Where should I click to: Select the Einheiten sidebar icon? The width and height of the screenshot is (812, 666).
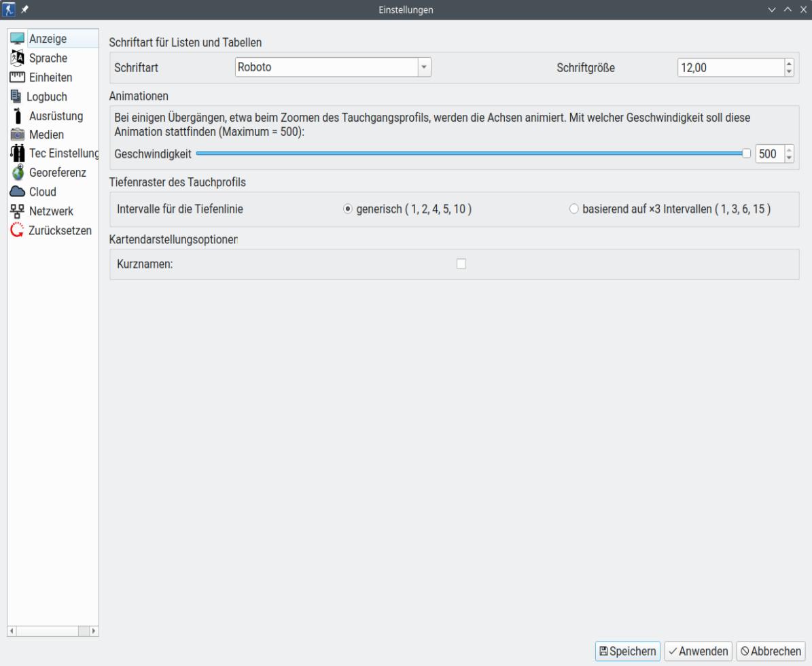[x=17, y=77]
